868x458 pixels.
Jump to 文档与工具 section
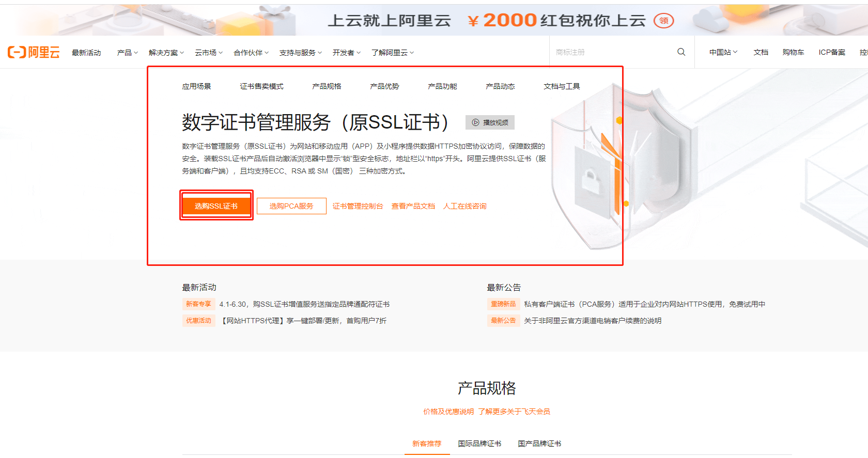coord(562,86)
